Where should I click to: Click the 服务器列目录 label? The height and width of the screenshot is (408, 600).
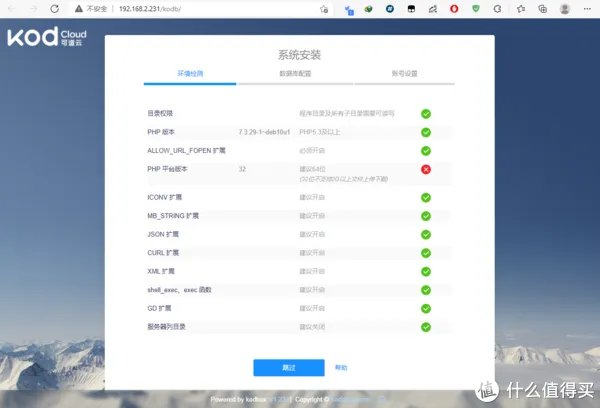pyautogui.click(x=166, y=326)
